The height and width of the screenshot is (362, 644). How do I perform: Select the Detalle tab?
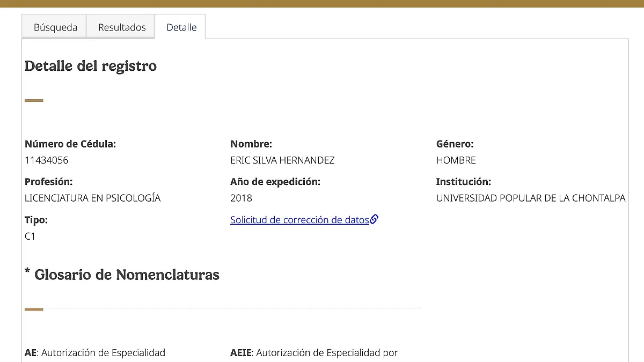(181, 27)
